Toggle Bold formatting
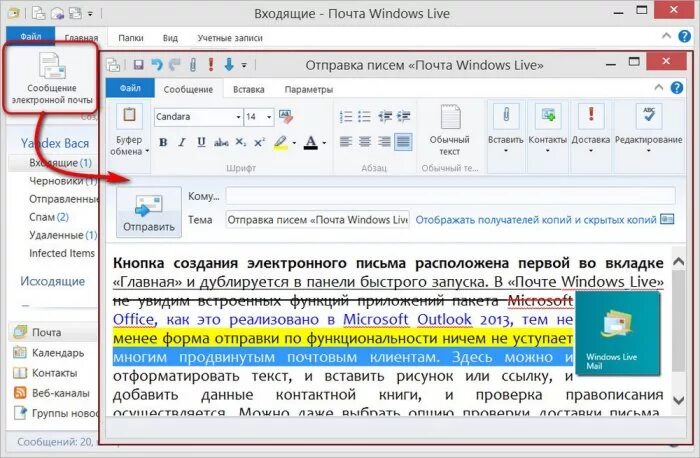This screenshot has height=458, width=700. point(163,142)
